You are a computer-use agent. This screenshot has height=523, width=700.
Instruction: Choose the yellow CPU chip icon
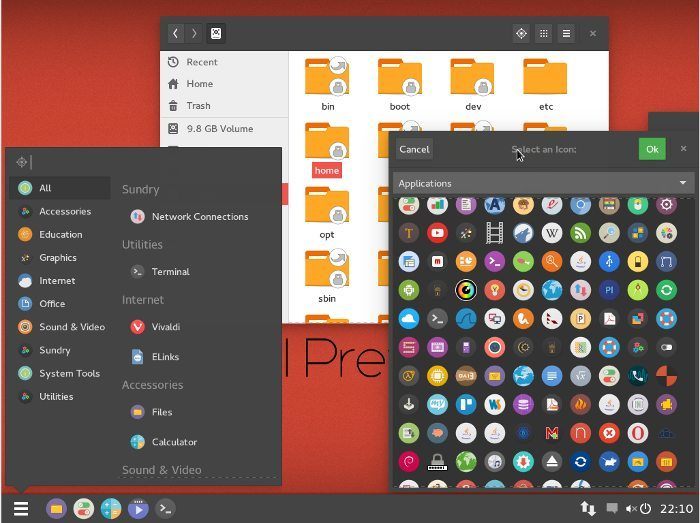pos(437,376)
